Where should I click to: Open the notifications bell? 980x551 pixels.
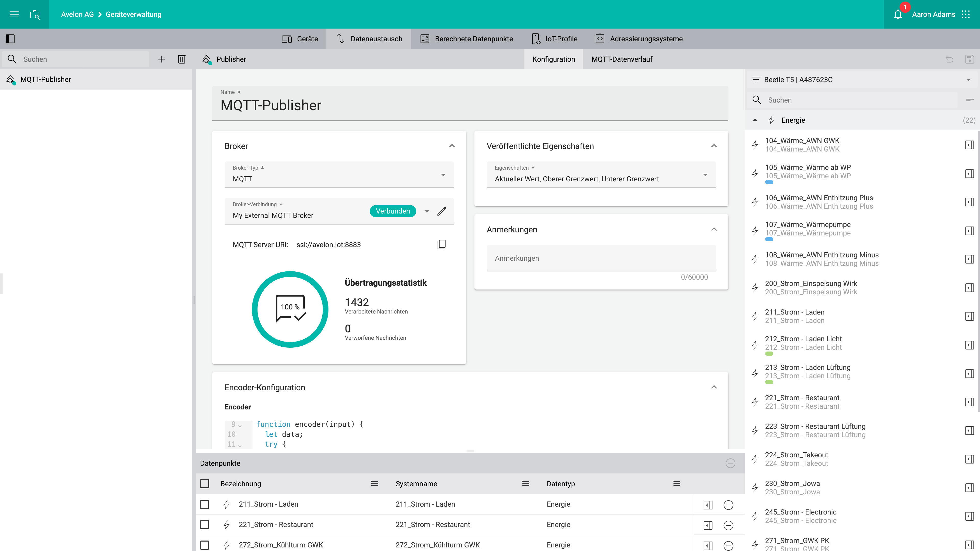[898, 15]
